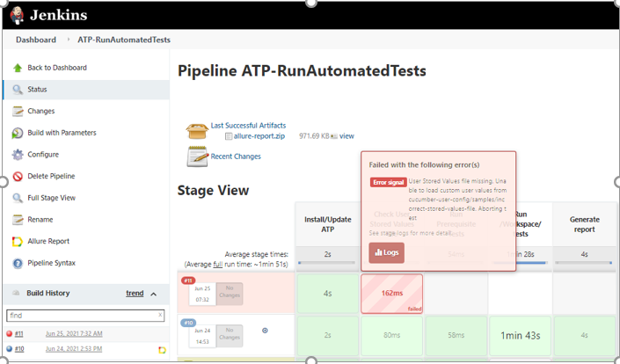This screenshot has height=364, width=620.
Task: Open build #10 link in history
Action: [x=19, y=348]
